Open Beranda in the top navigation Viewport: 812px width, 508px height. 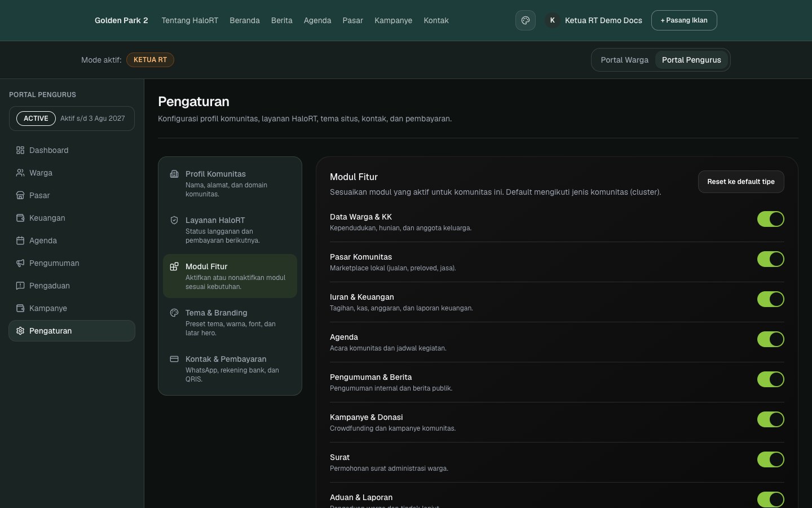(245, 20)
